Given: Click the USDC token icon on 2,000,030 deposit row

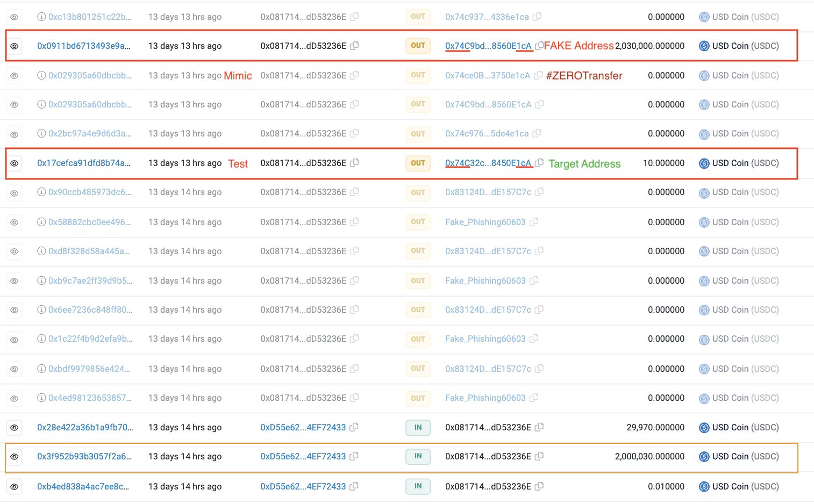Looking at the screenshot, I should (704, 456).
